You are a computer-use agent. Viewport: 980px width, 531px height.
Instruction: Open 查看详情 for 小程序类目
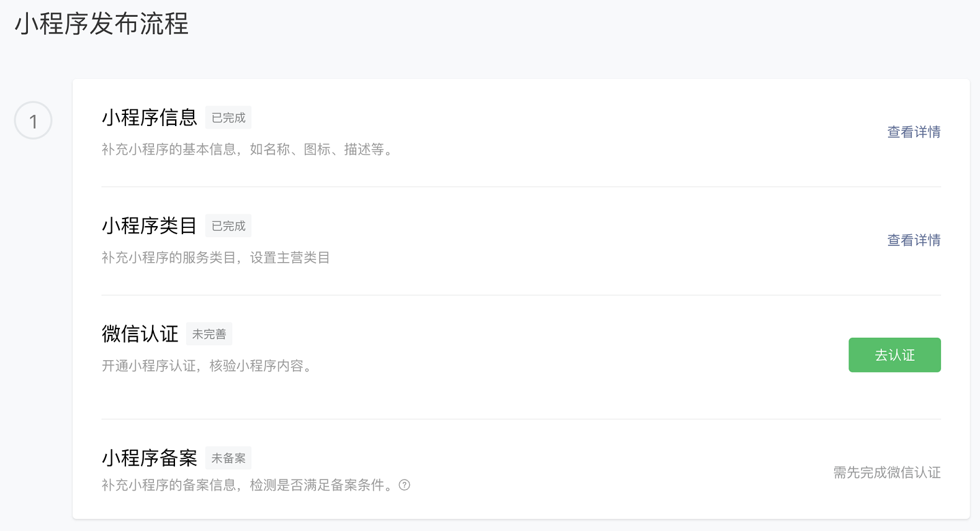click(x=914, y=240)
